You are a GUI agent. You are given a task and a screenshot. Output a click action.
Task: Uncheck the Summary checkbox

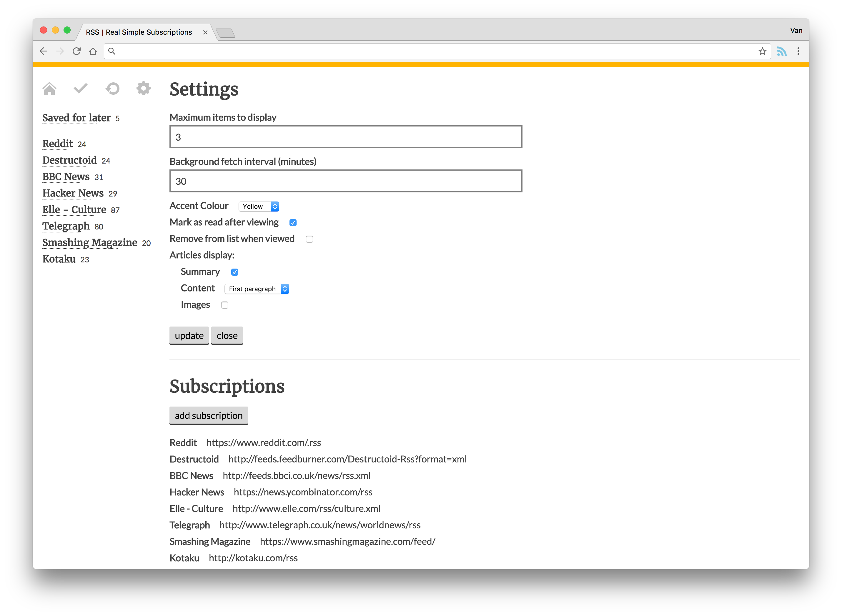pyautogui.click(x=234, y=272)
